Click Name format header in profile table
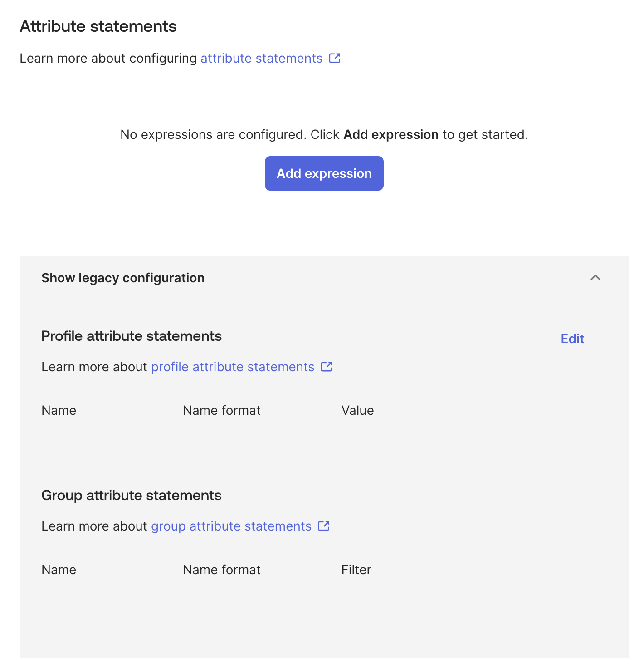This screenshot has width=644, height=669. [x=222, y=410]
